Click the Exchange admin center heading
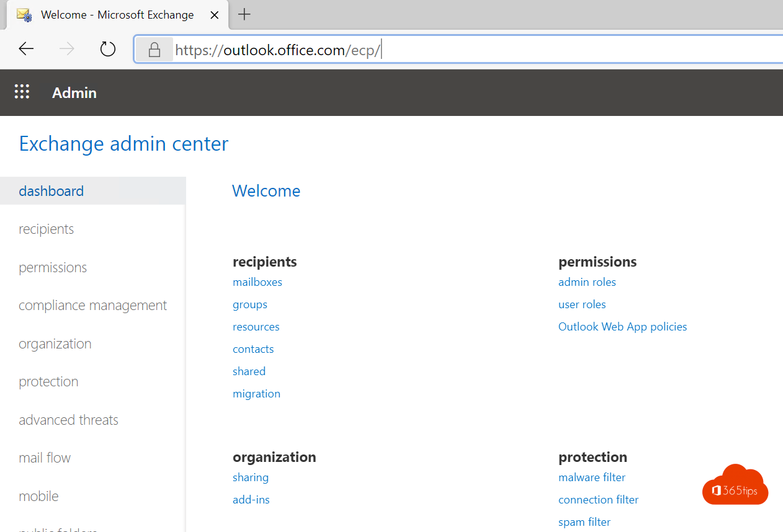Viewport: 783px width, 532px height. [x=123, y=144]
